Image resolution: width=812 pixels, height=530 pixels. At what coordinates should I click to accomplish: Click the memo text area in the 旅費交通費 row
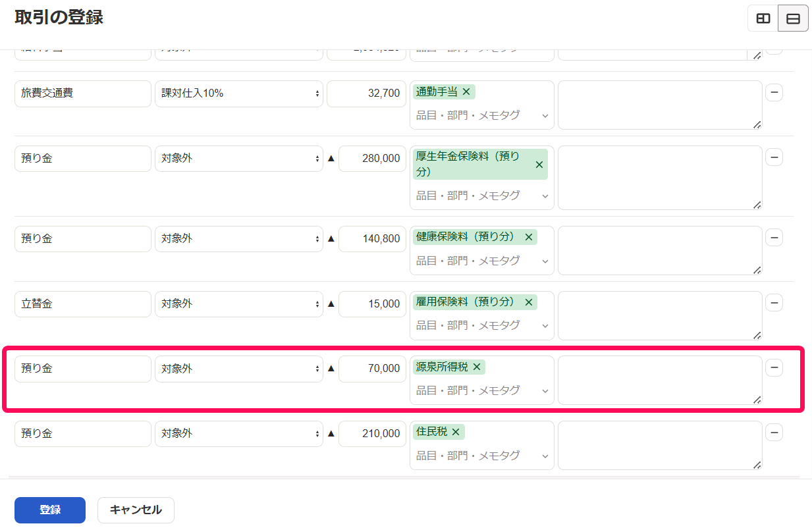click(660, 105)
